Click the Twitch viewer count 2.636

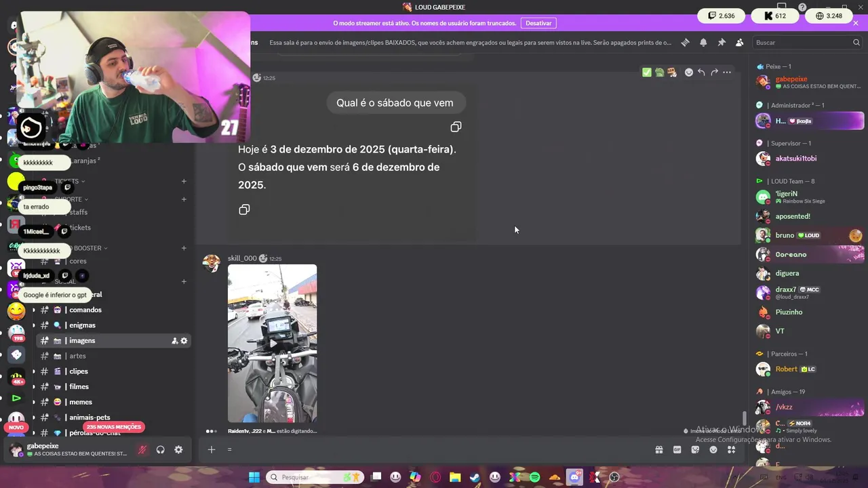pyautogui.click(x=722, y=16)
